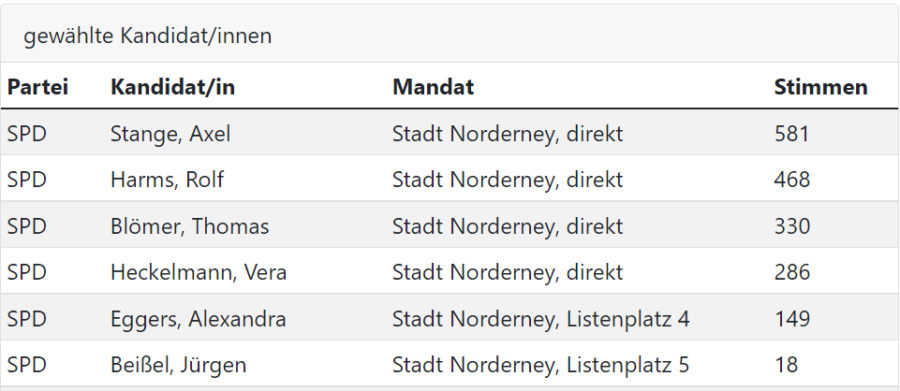Click candidate name Heckelmann, Vera
900x391 pixels.
pos(199,272)
